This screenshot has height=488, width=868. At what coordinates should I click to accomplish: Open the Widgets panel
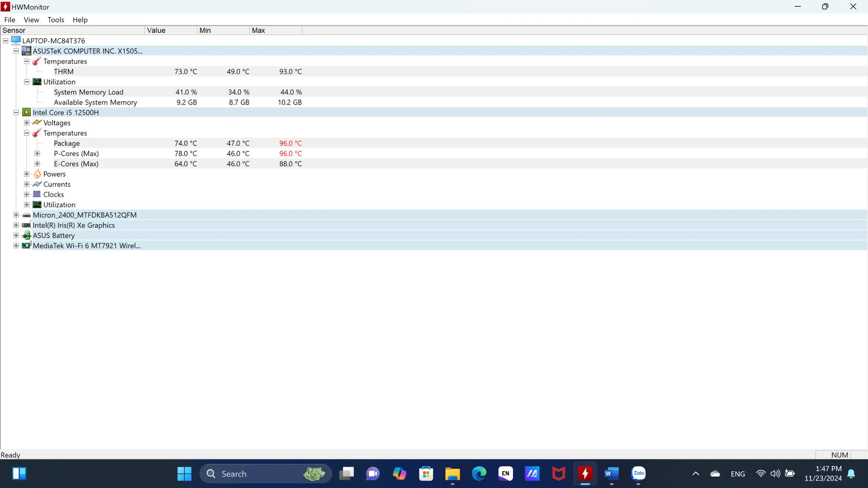click(19, 474)
